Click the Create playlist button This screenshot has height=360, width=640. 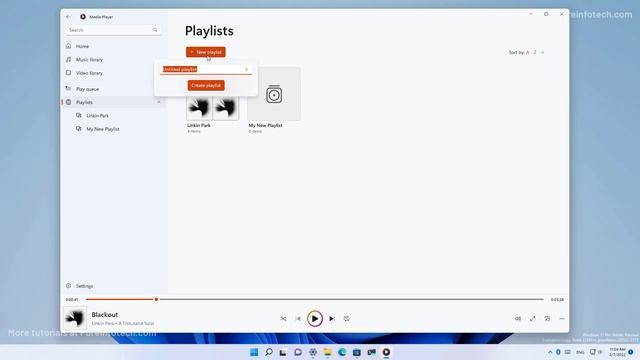click(x=206, y=85)
